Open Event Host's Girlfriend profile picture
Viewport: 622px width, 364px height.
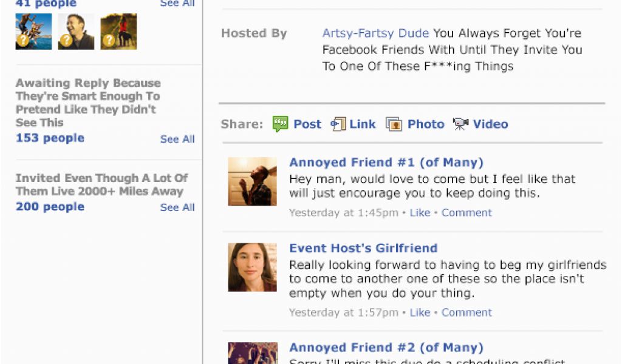252,268
